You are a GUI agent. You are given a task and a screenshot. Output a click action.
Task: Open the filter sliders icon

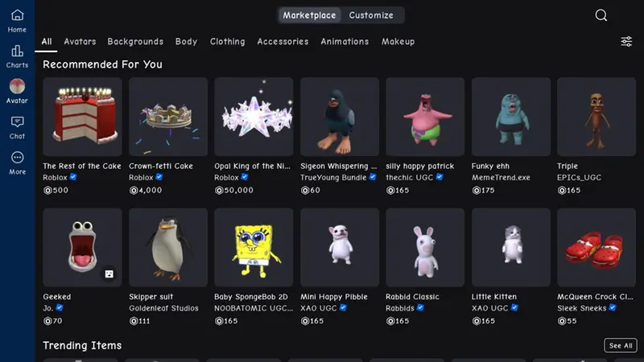(626, 42)
